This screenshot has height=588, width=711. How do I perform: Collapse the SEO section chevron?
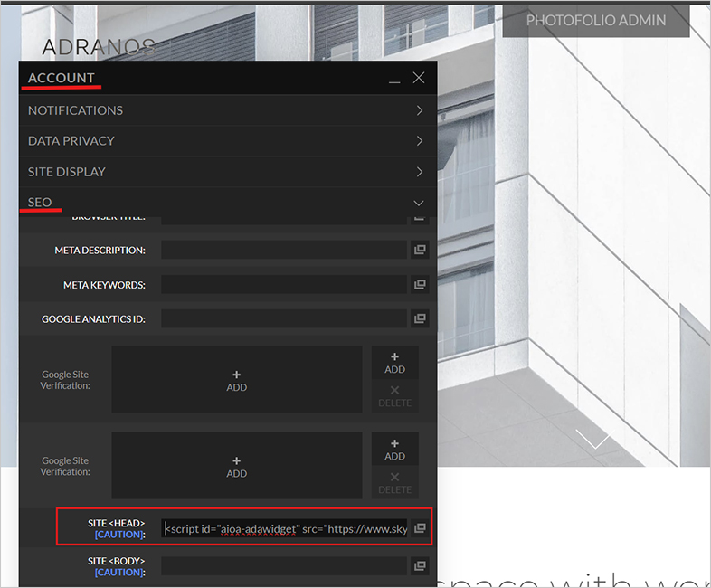tap(419, 204)
